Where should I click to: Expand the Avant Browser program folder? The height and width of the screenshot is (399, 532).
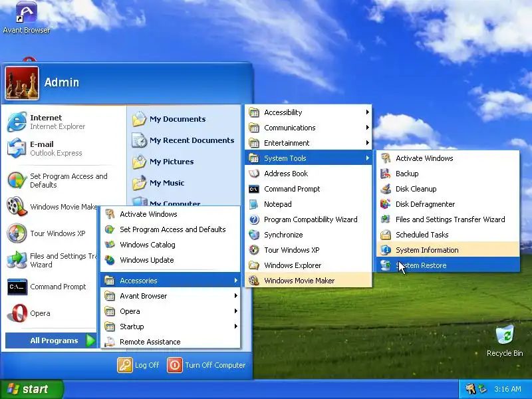(170, 296)
